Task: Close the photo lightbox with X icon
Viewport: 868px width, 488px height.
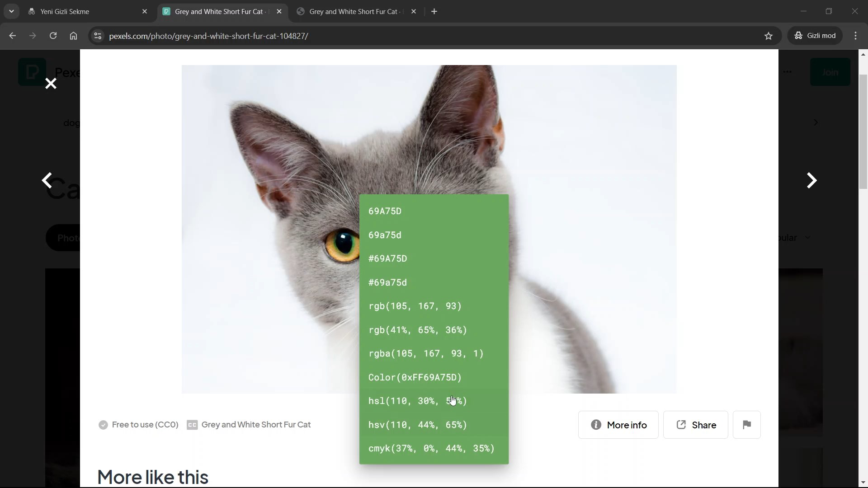Action: [51, 84]
